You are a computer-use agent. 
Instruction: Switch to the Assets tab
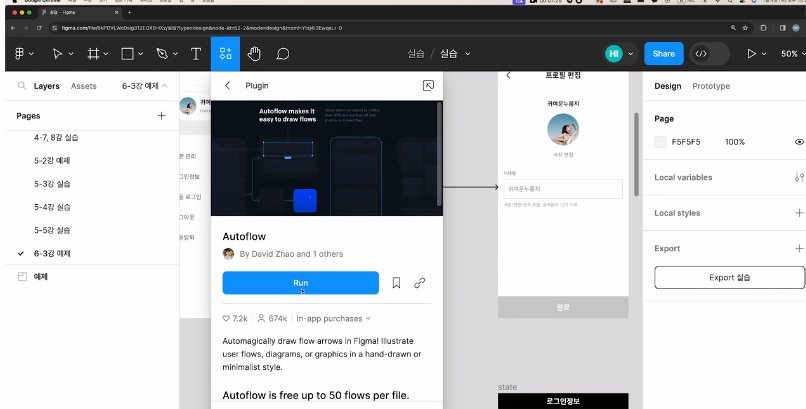pyautogui.click(x=84, y=86)
